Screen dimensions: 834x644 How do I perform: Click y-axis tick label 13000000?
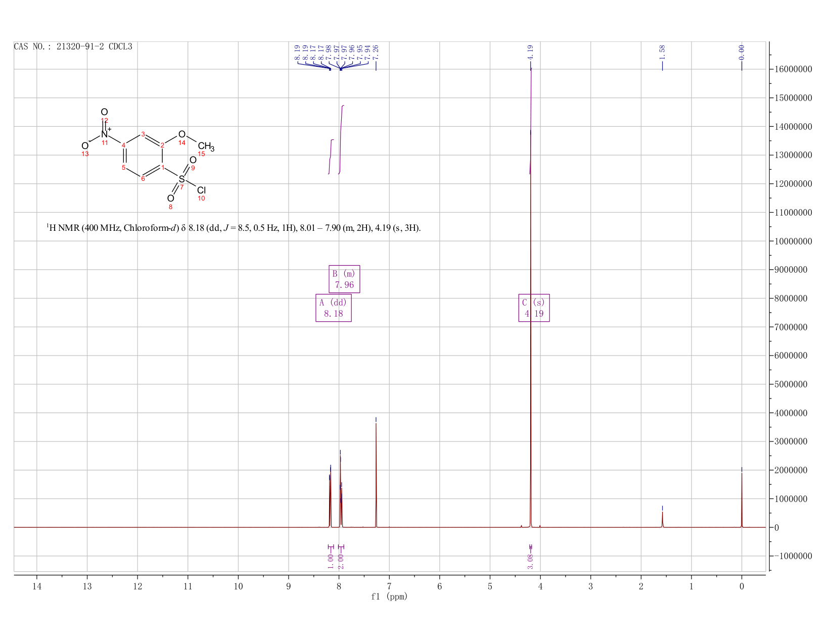point(793,155)
